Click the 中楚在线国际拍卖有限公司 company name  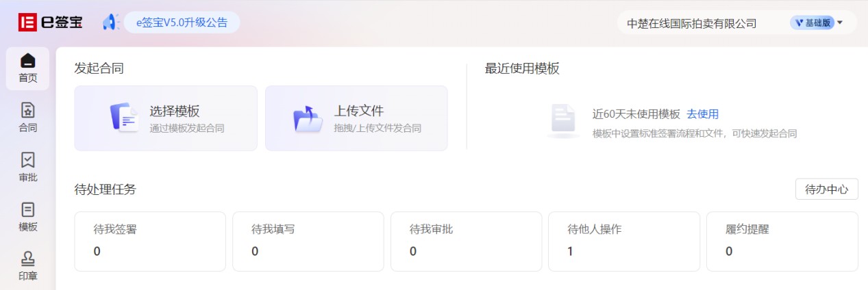coord(692,23)
